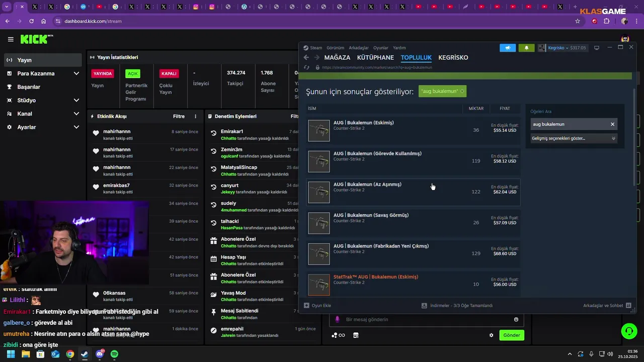Clear the Steam market search field

point(612,124)
